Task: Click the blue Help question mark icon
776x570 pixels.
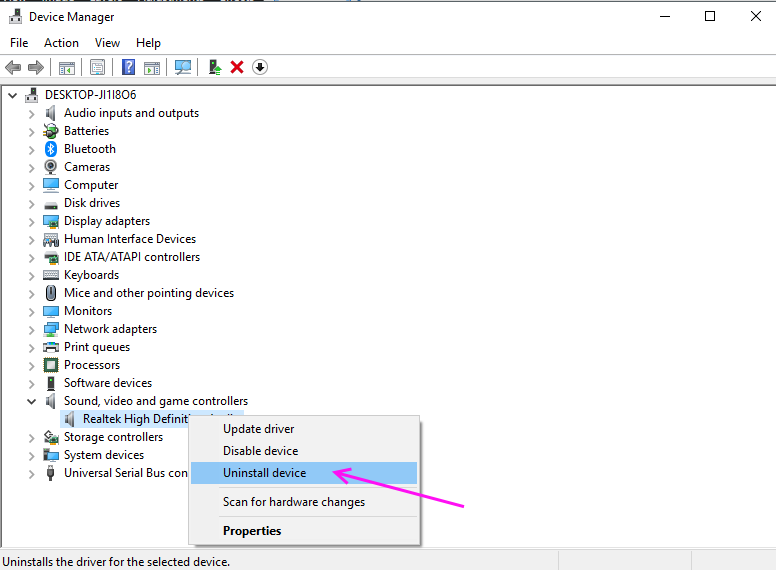Action: click(x=129, y=67)
